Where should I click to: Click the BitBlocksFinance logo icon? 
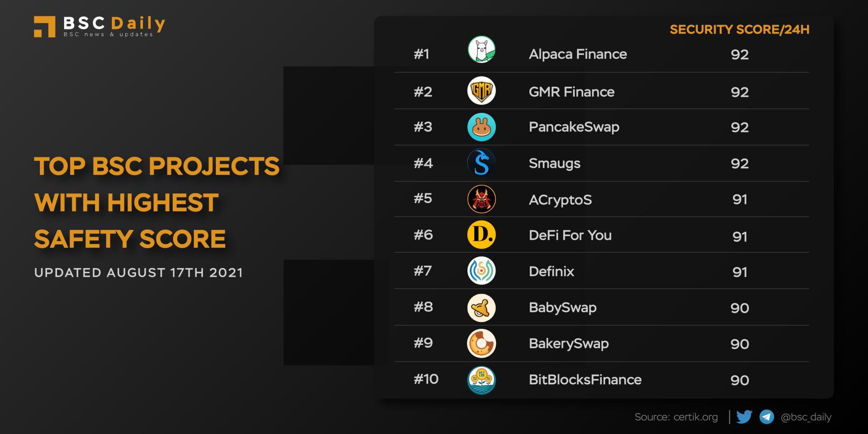(481, 380)
